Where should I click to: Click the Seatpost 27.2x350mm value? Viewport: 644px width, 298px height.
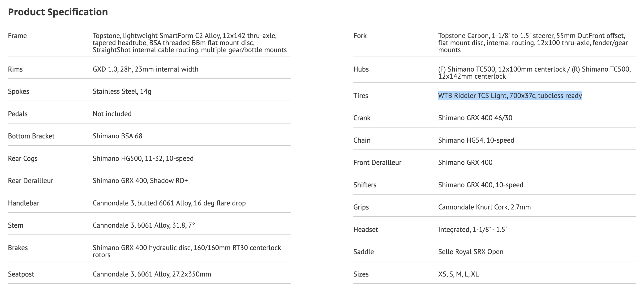(x=152, y=274)
